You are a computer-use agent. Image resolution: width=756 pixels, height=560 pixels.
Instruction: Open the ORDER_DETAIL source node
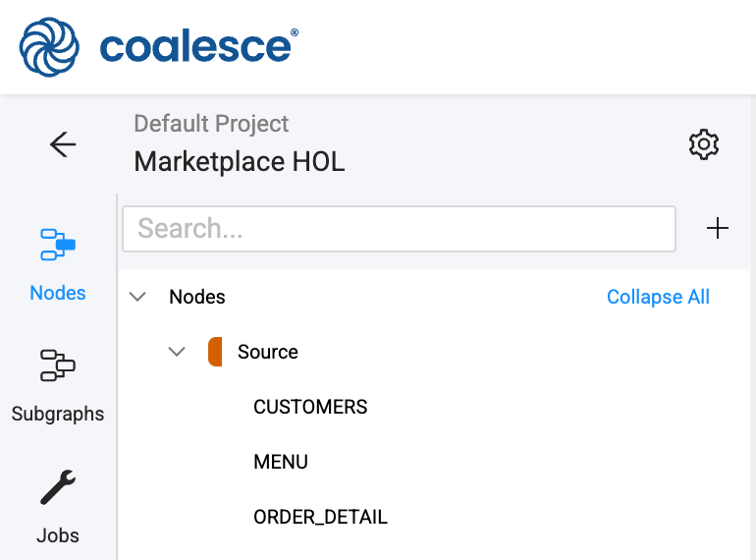pos(320,517)
